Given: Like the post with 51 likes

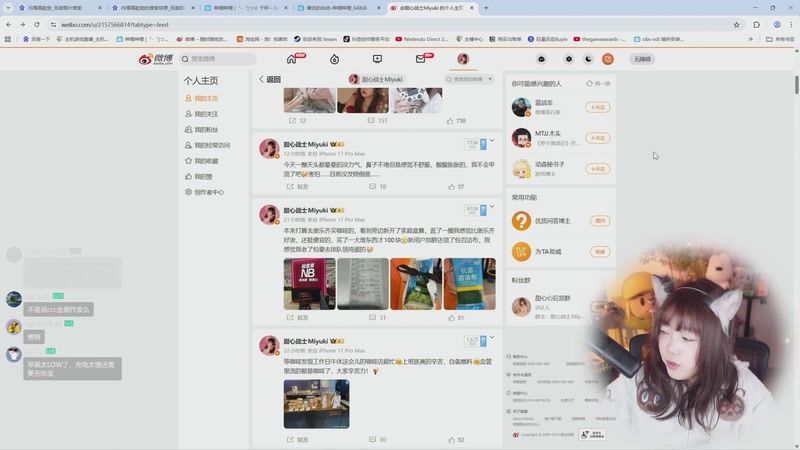Looking at the screenshot, I should tap(456, 318).
